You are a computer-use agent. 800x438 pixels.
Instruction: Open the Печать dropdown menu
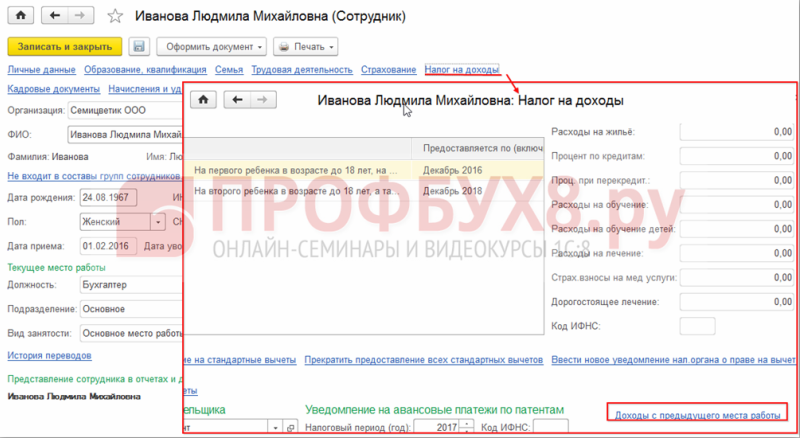point(306,46)
